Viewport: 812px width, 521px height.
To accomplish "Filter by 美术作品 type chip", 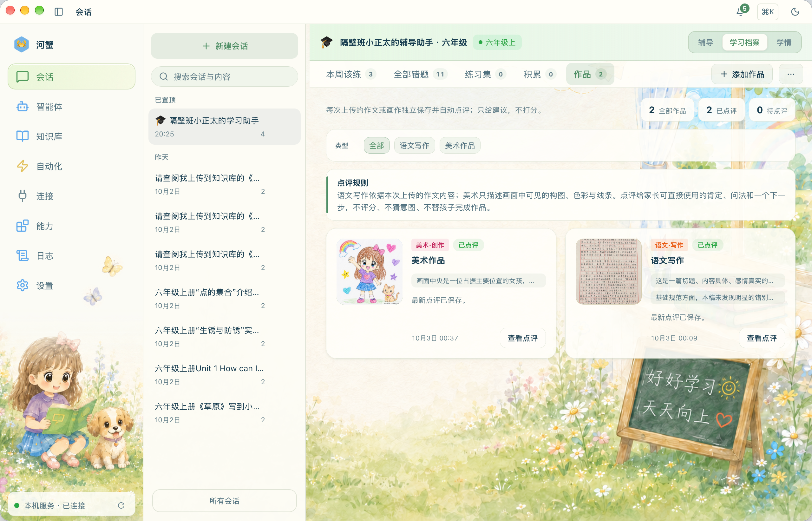I will (460, 146).
